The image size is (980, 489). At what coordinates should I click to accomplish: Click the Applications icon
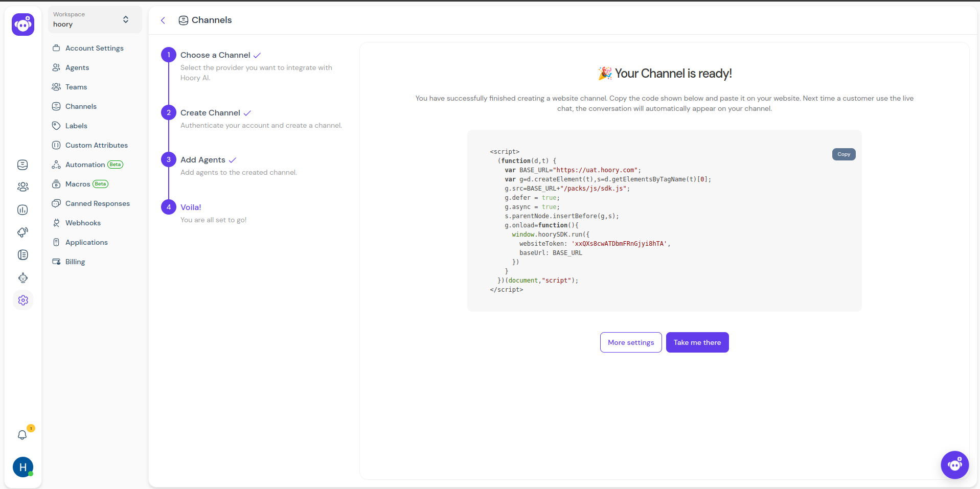click(x=56, y=242)
